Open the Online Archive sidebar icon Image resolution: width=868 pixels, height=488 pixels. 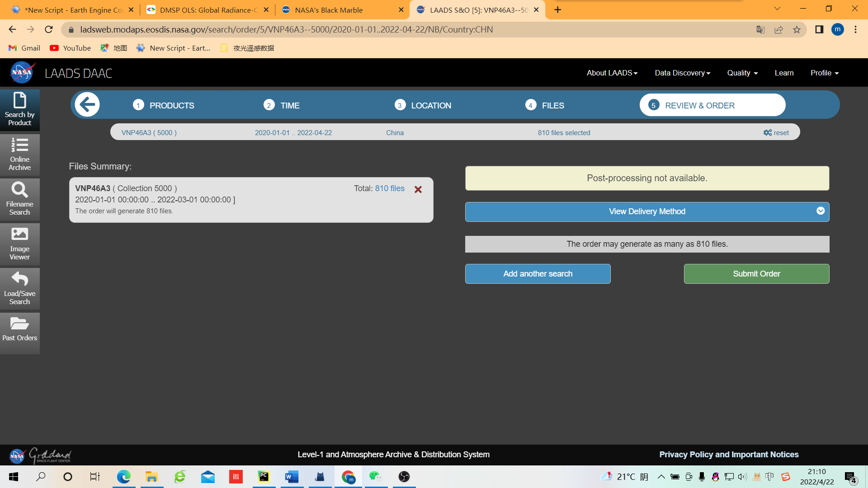[x=19, y=154]
